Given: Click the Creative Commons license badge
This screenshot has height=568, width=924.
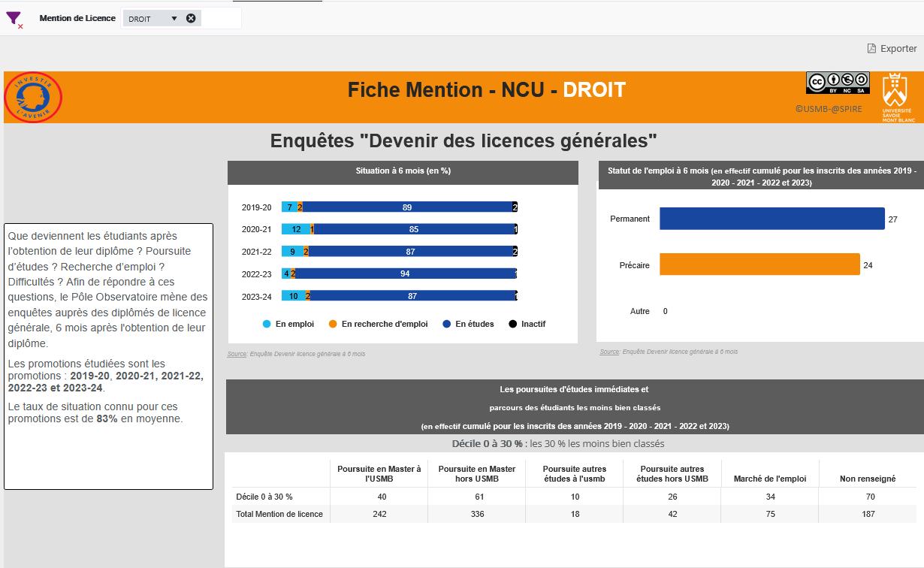Looking at the screenshot, I should point(838,83).
